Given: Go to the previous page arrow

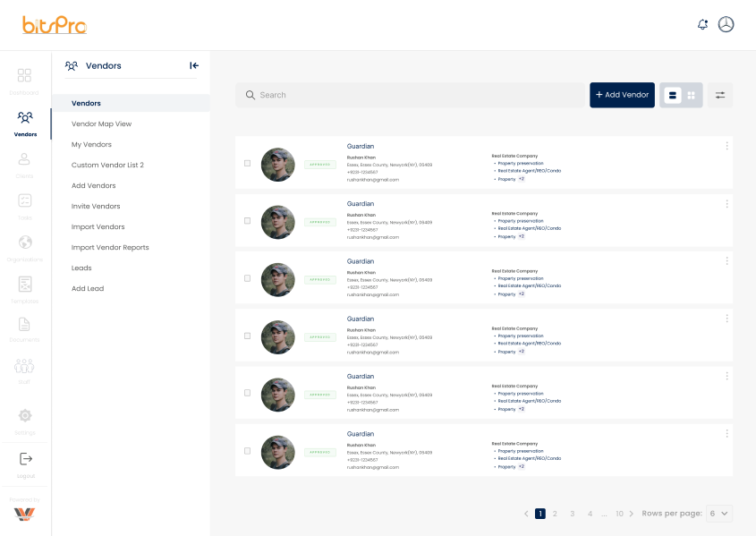Looking at the screenshot, I should click(x=526, y=514).
